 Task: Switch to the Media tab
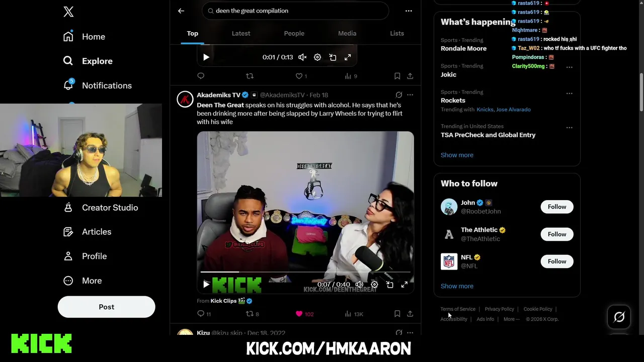347,33
